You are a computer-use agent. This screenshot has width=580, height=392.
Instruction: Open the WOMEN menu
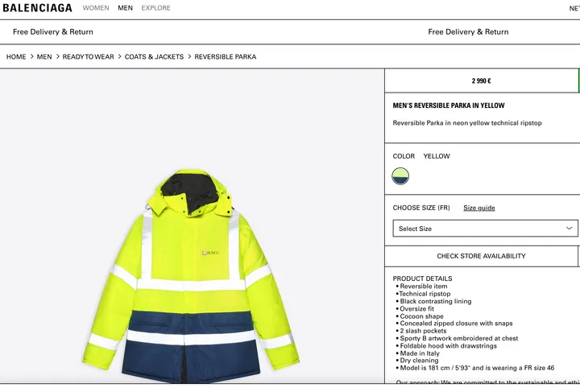coord(96,8)
